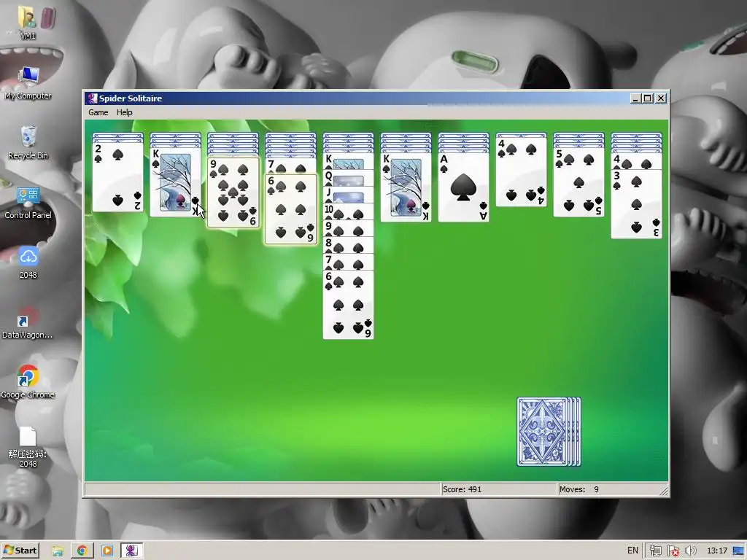Select the King at top of the K-Q-J run
Screen dimensions: 747x560
tap(348, 161)
